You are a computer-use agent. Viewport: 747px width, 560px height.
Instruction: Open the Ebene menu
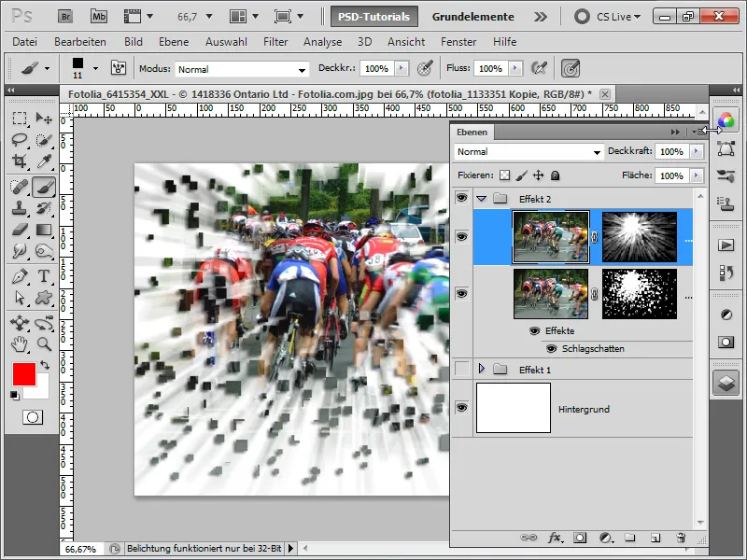174,42
